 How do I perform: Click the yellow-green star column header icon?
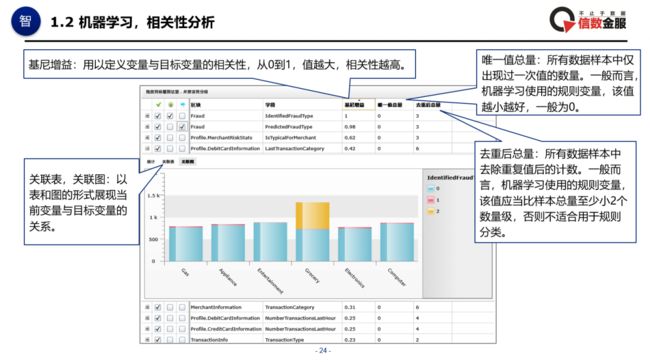coord(170,105)
